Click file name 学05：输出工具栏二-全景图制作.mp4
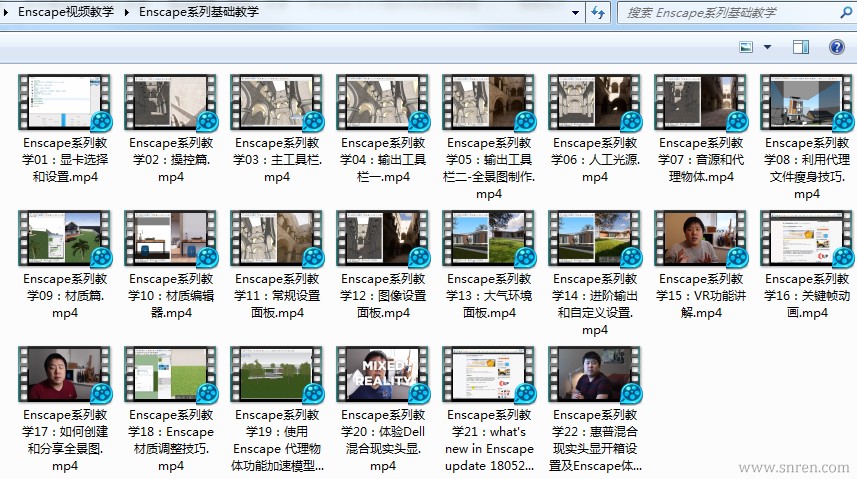The width and height of the screenshot is (857, 479). click(489, 168)
